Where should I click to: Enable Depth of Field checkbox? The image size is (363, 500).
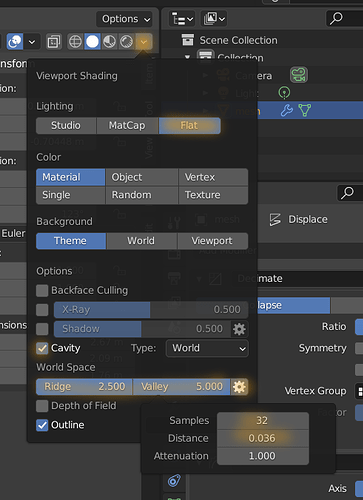coord(42,406)
